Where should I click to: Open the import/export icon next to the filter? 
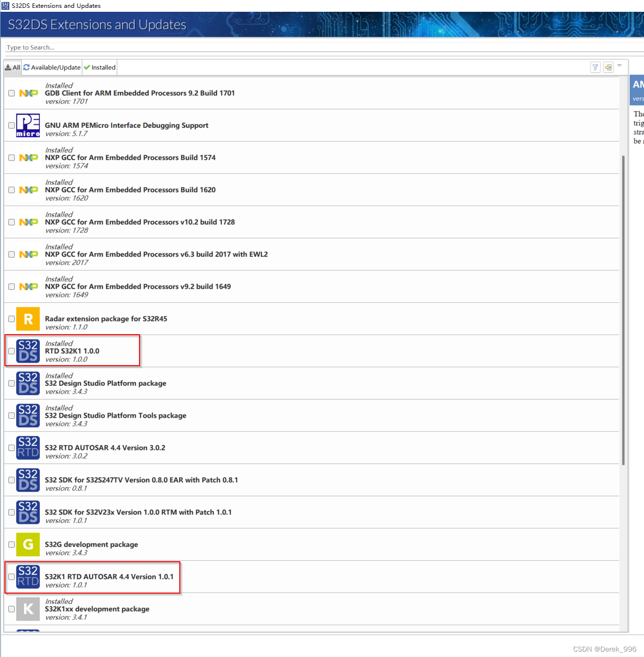click(x=609, y=67)
